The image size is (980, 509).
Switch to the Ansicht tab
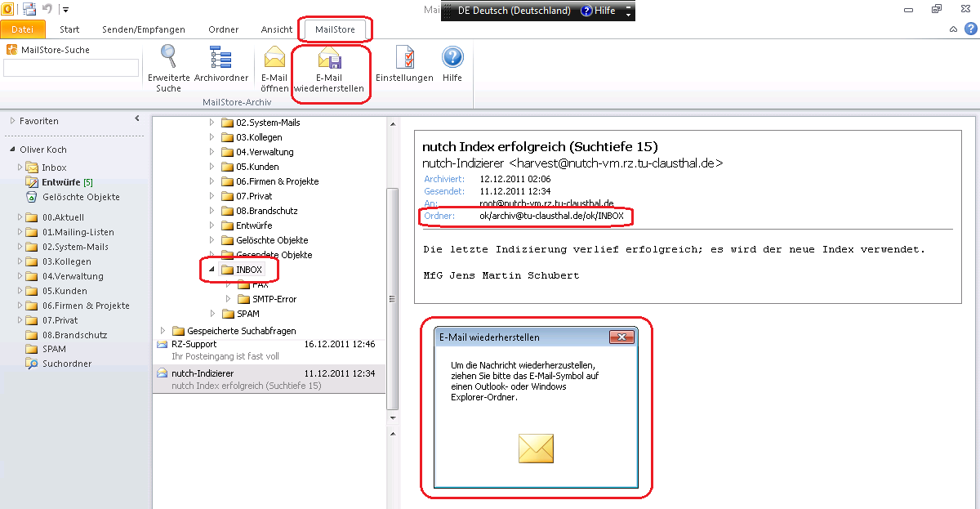(277, 29)
